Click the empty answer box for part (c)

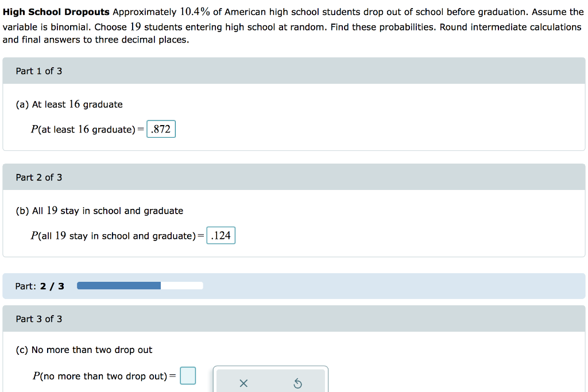coord(188,375)
